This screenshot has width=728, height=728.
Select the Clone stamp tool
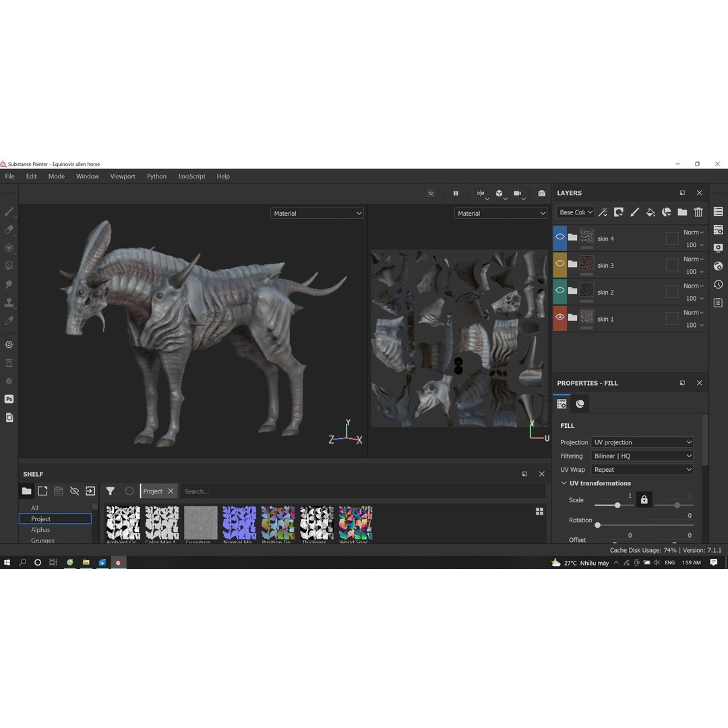click(9, 303)
